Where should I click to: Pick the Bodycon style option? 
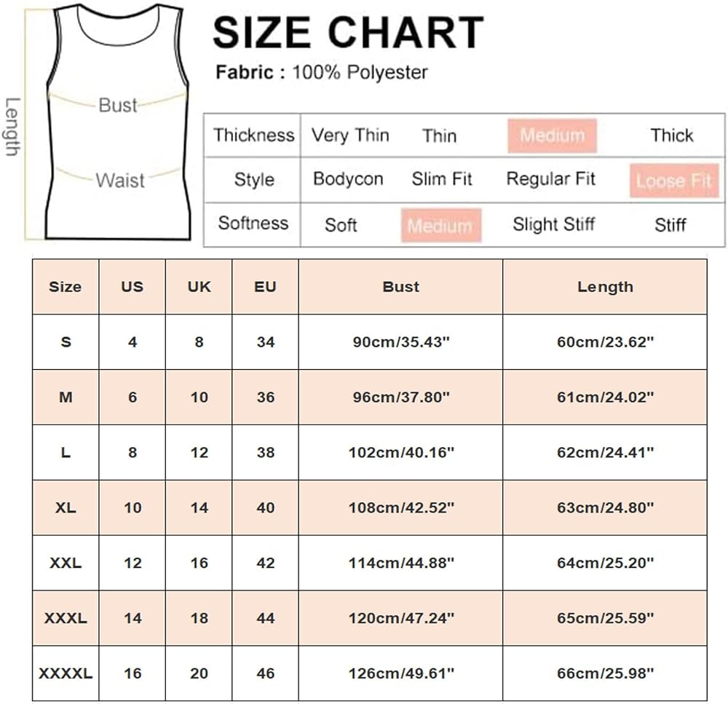[348, 179]
